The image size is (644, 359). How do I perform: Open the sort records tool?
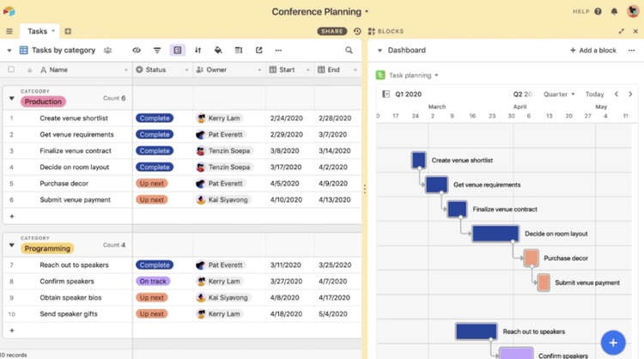(x=197, y=51)
